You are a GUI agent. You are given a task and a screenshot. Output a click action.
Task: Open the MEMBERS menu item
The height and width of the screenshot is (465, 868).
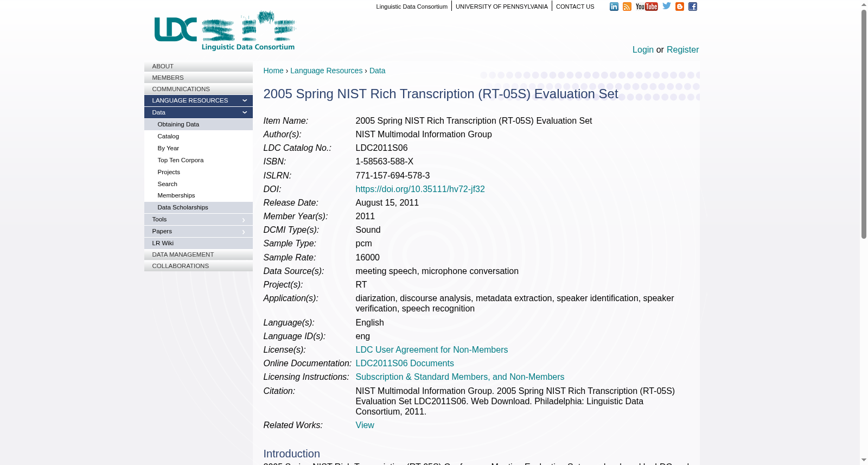click(199, 78)
